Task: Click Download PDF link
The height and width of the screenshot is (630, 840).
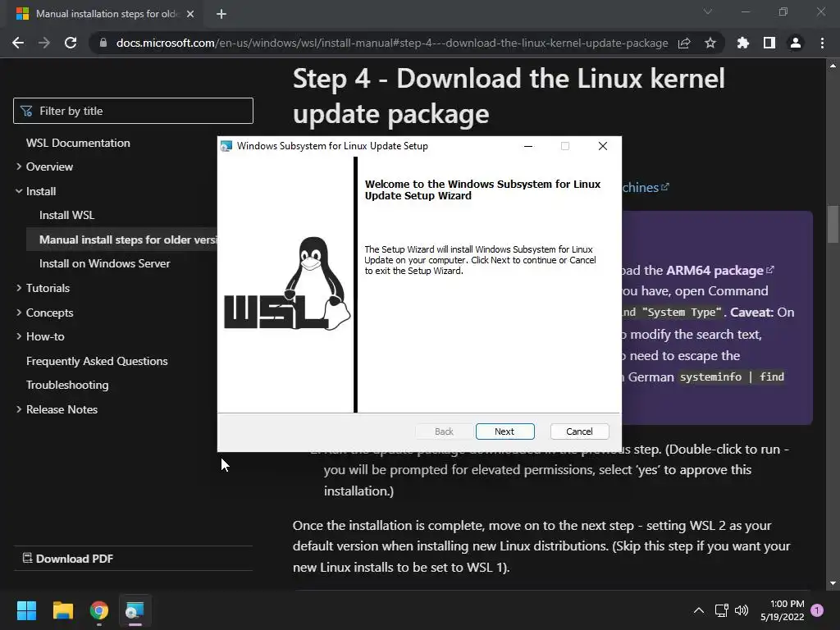Action: click(x=68, y=559)
